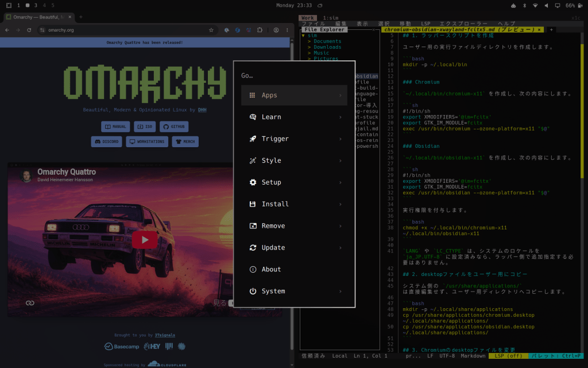Click the volume speaker icon in the top bar
Image resolution: width=588 pixels, height=368 pixels.
coord(547,6)
